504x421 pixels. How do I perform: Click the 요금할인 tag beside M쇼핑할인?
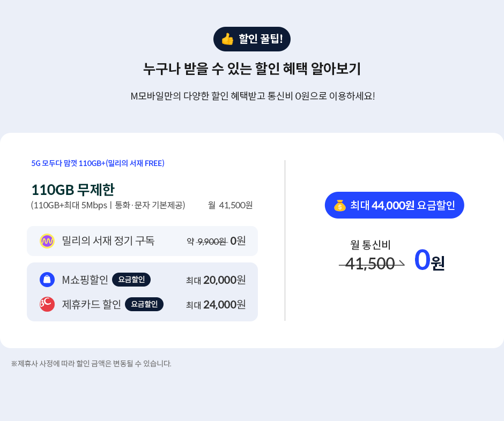tap(131, 280)
